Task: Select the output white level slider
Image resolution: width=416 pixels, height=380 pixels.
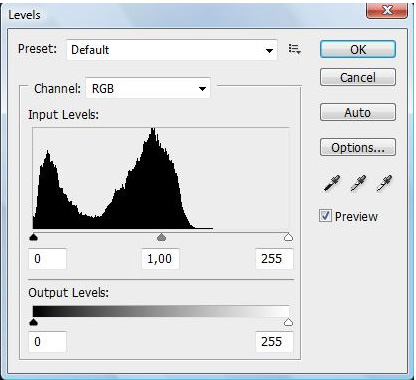Action: coord(288,322)
